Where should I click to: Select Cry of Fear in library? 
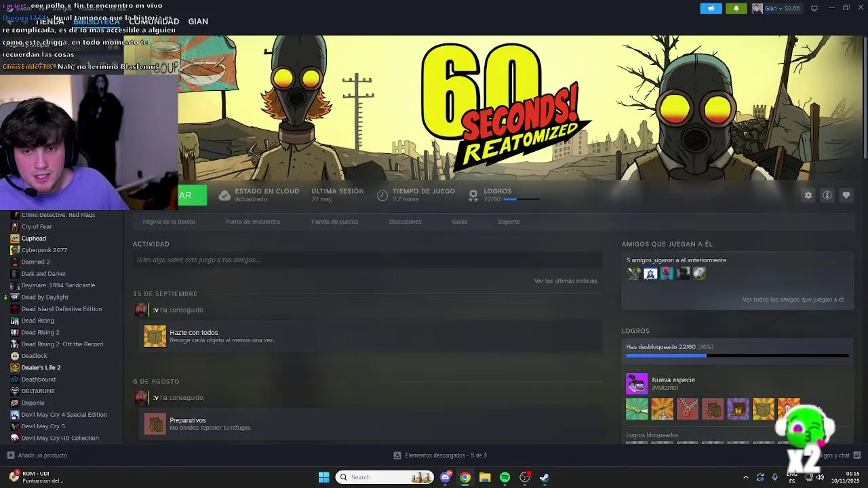pyautogui.click(x=36, y=226)
